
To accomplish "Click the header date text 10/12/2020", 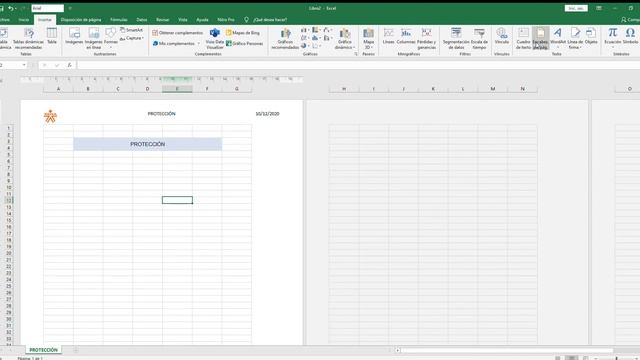I will (267, 114).
